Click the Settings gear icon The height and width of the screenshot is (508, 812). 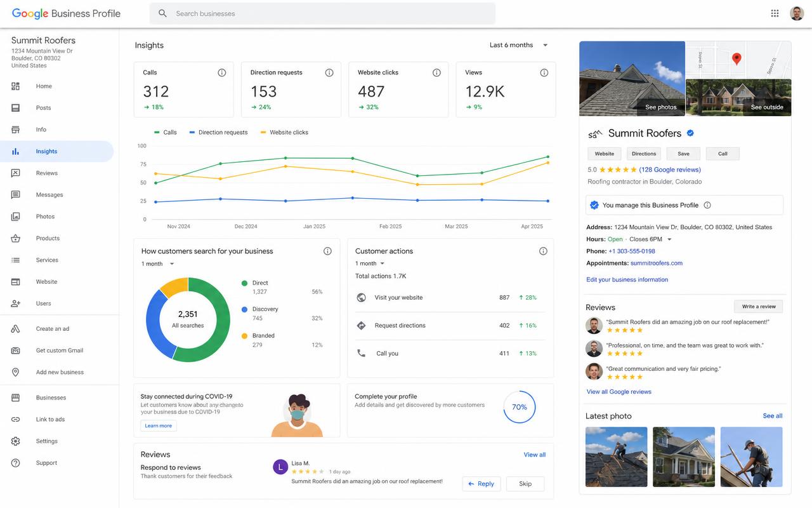click(15, 441)
